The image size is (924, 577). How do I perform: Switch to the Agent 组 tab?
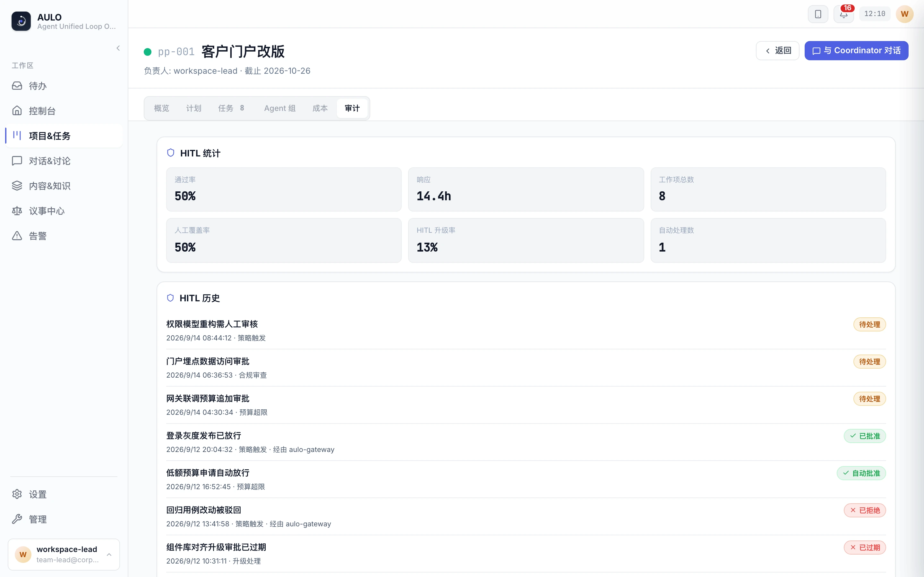[280, 108]
